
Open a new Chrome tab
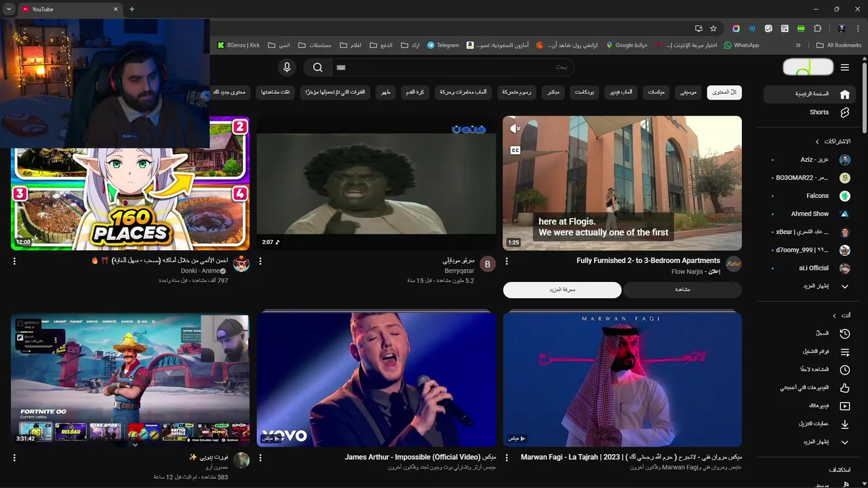click(x=132, y=9)
